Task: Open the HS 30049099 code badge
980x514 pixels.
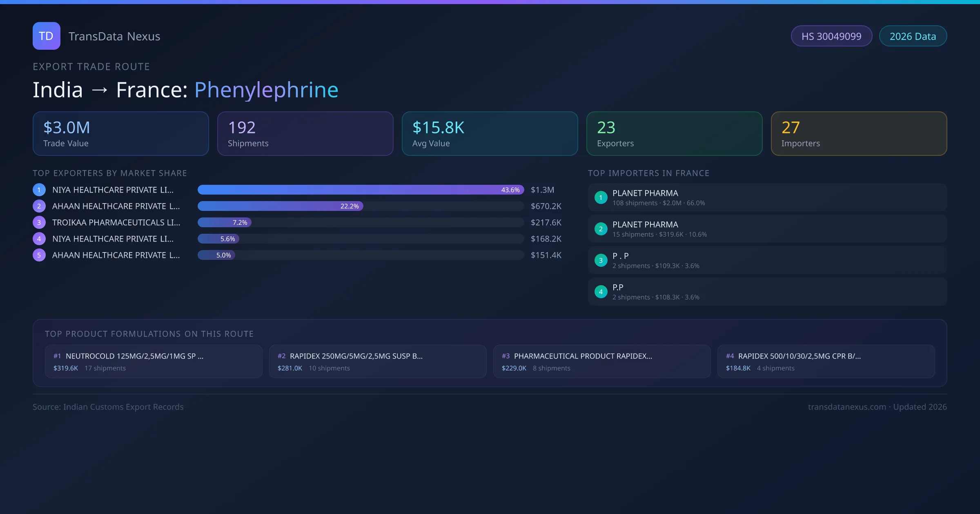Action: click(x=831, y=36)
